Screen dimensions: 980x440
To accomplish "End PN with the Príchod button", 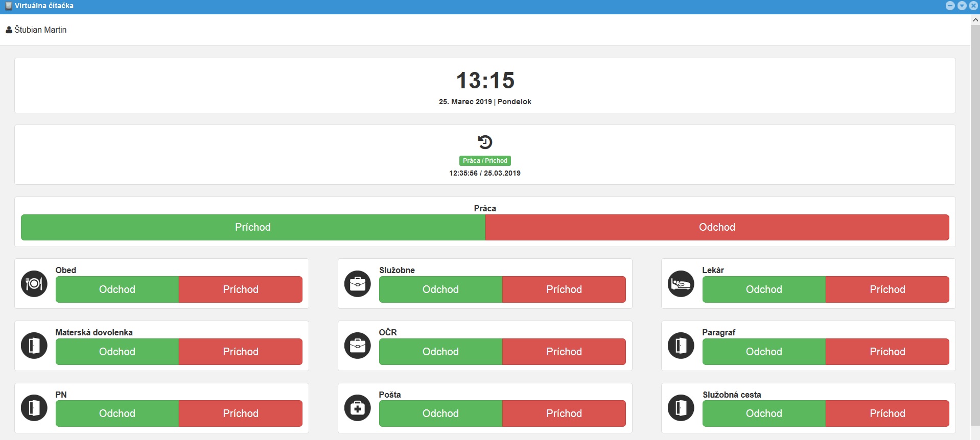I will [x=241, y=413].
